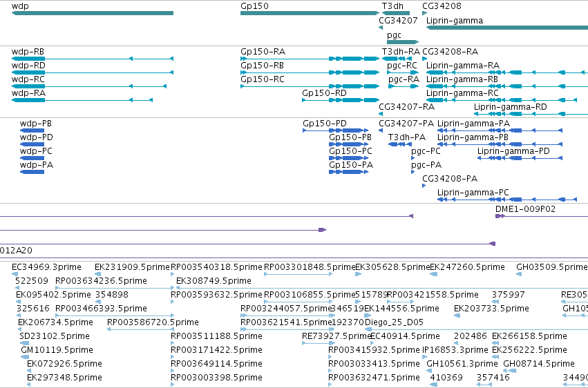This screenshot has height=388, width=588.
Task: Open the pgc-PA protein label
Action: click(x=426, y=166)
